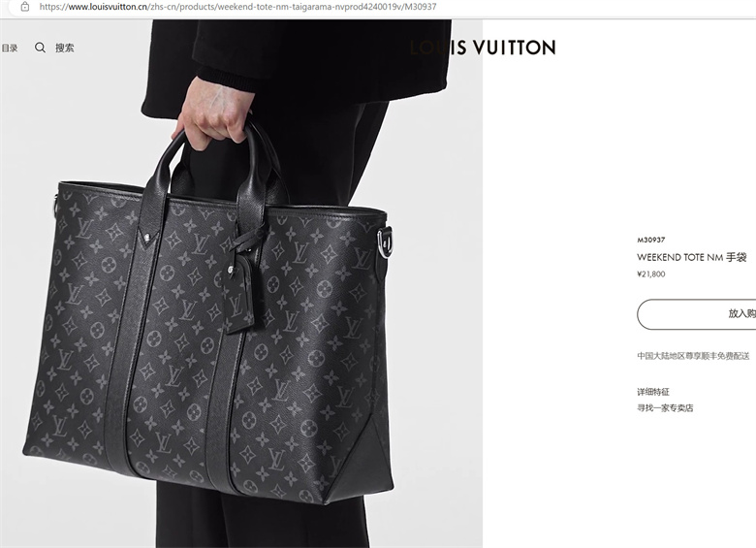Click 寻找一家专卖店 store finder link

[665, 408]
